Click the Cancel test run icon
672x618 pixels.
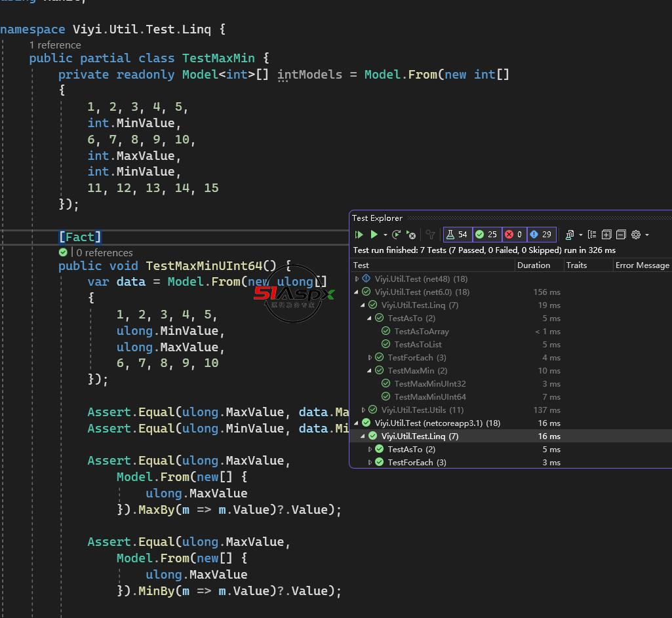(411, 235)
